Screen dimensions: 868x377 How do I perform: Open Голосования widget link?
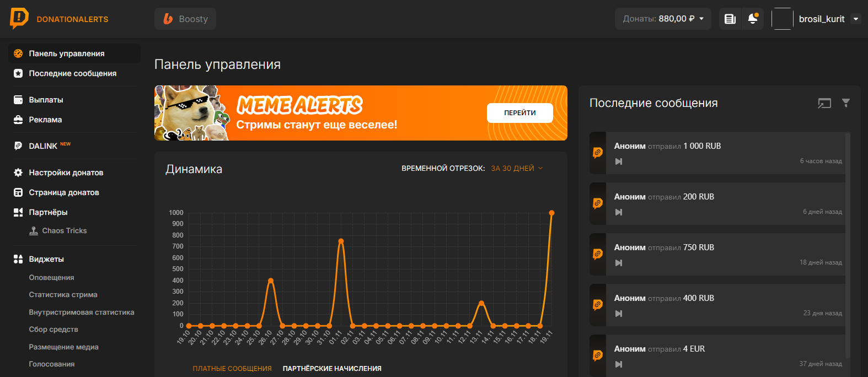52,364
